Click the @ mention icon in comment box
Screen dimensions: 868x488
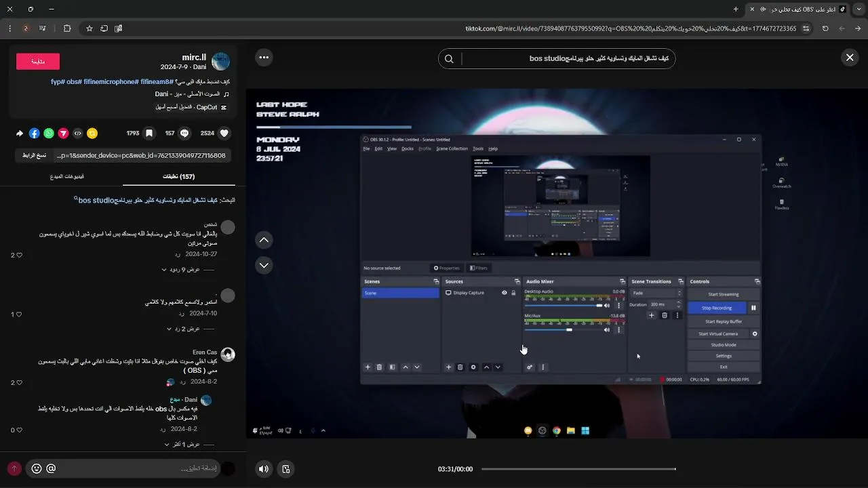coord(51,468)
